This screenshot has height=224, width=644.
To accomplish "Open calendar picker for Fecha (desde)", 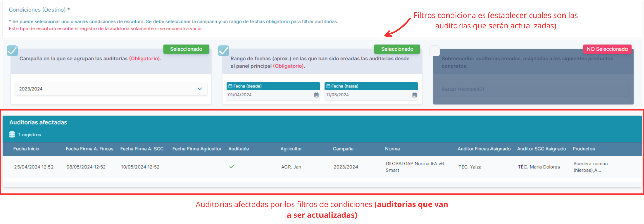I will (316, 95).
